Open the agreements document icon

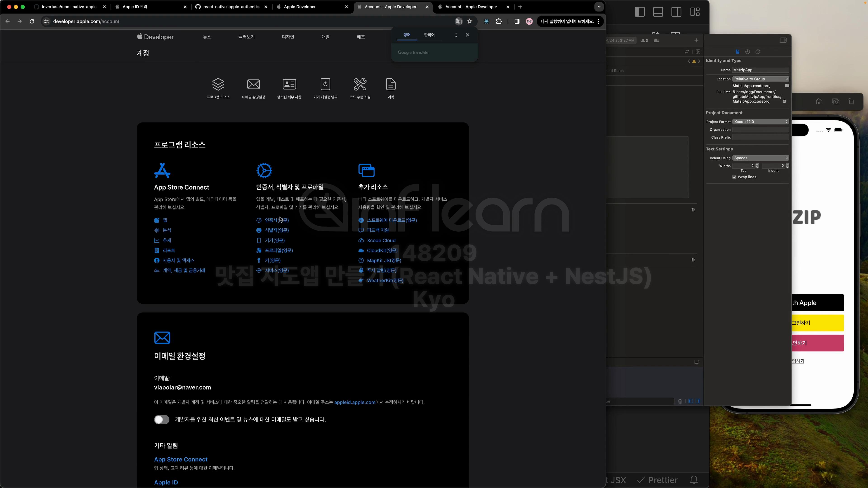pyautogui.click(x=391, y=84)
